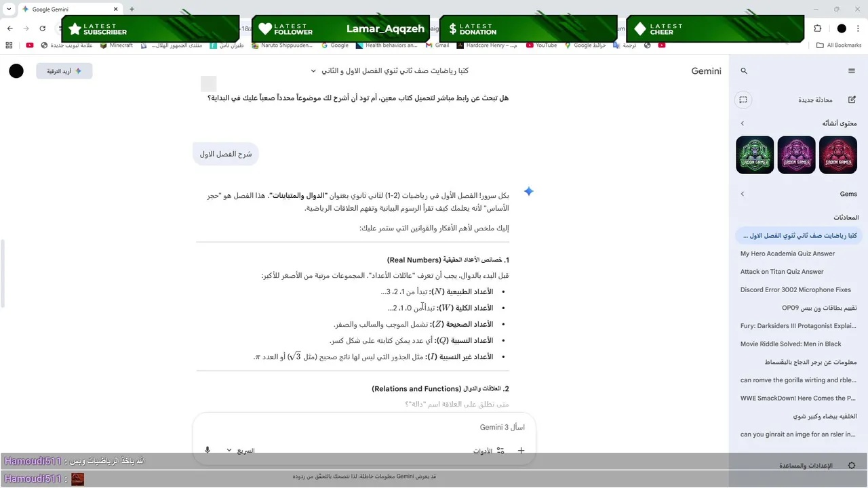Open the Gmail bookmark
This screenshot has width=868, height=488.
click(437, 45)
